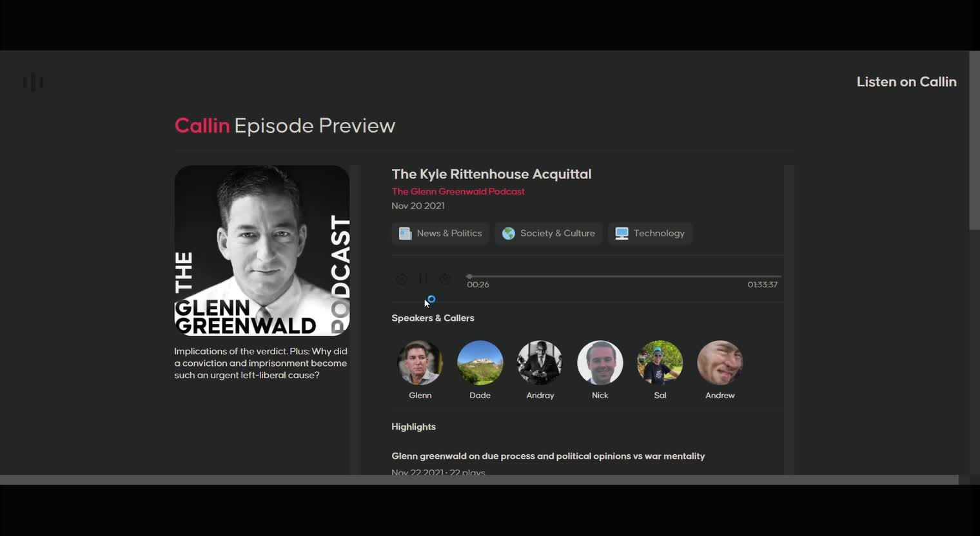980x536 pixels.
Task: Click the episode description about the verdict
Action: (260, 363)
